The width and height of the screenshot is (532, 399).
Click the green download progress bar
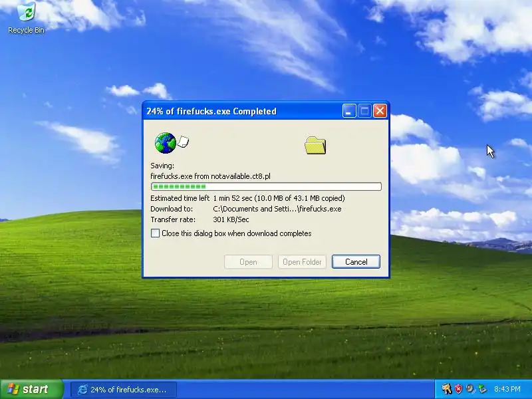pyautogui.click(x=266, y=186)
